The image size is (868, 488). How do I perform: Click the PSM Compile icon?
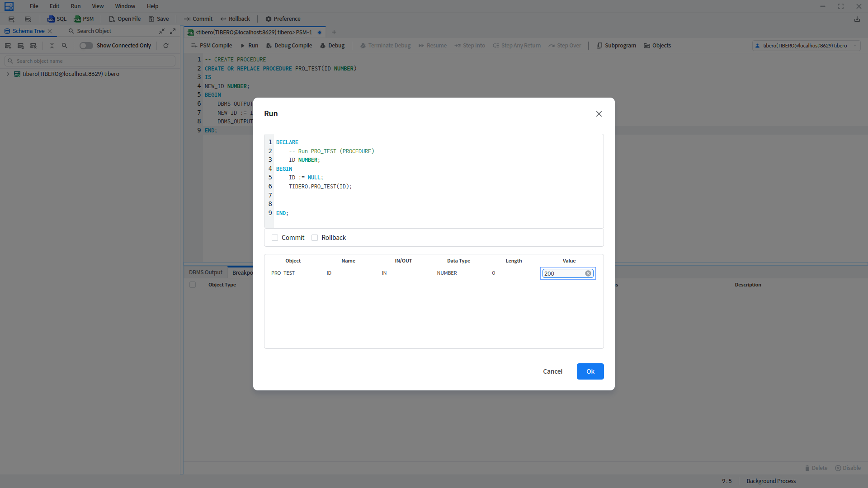pyautogui.click(x=194, y=46)
